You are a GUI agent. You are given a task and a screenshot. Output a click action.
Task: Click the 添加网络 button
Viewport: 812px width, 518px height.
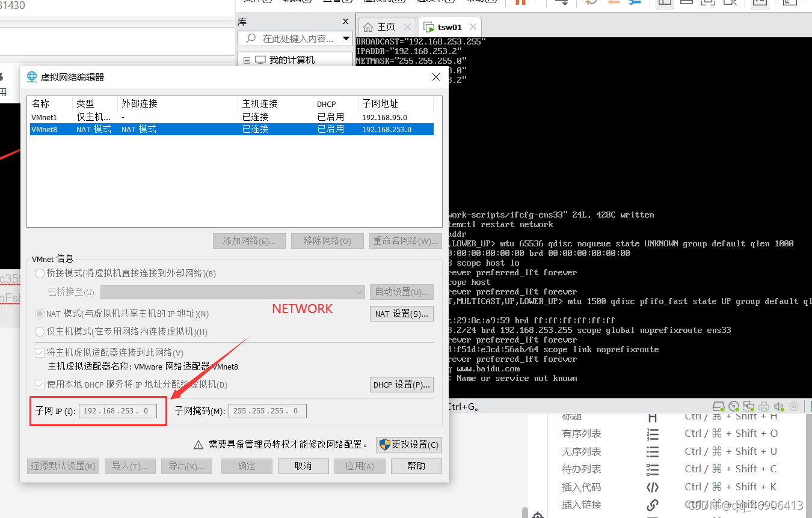pos(249,241)
